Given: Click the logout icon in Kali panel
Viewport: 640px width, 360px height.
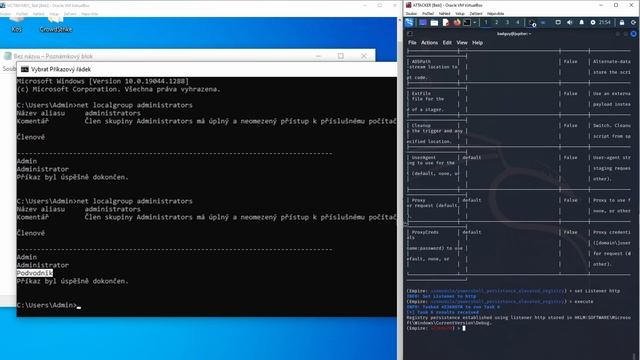Looking at the screenshot, I should pyautogui.click(x=634, y=22).
